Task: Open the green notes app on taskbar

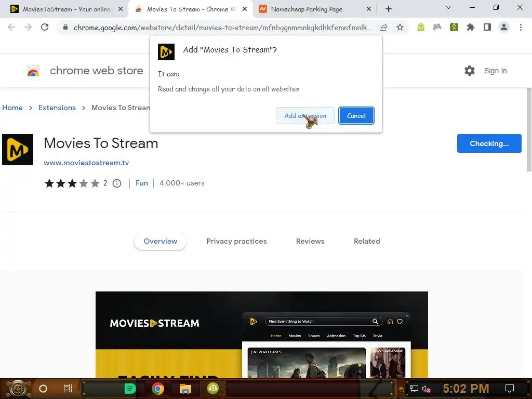Action: [x=130, y=389]
